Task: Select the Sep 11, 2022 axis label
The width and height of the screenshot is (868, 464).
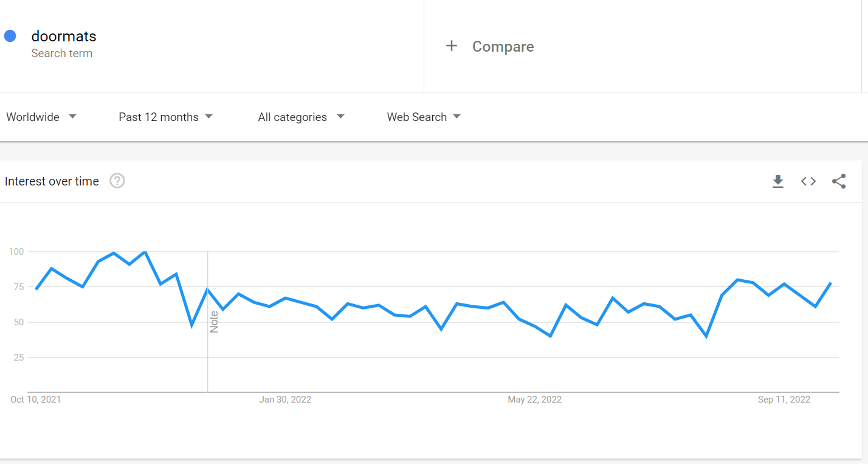Action: (x=784, y=400)
